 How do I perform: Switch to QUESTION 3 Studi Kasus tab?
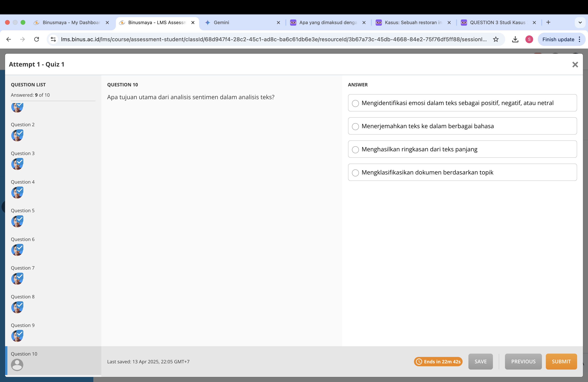(498, 23)
